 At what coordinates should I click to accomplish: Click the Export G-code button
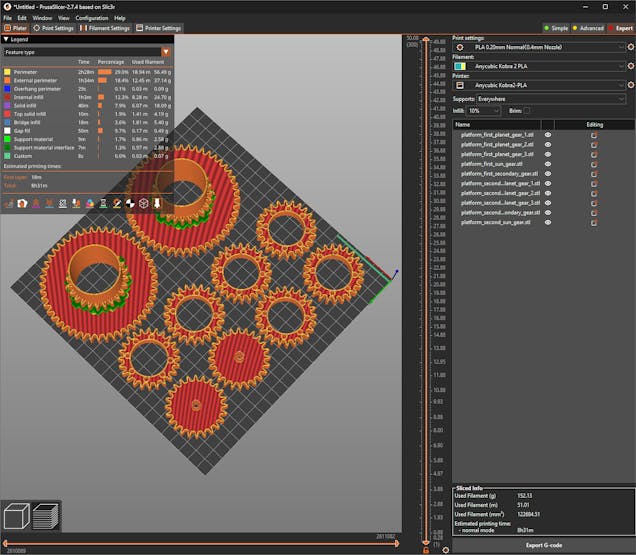(x=542, y=545)
